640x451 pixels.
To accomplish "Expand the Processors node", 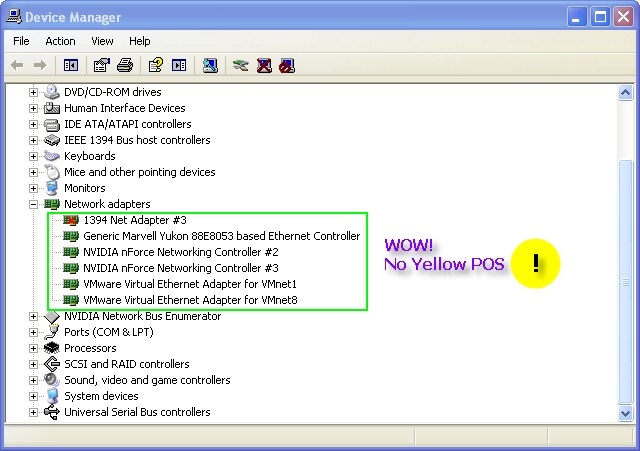I will [33, 348].
